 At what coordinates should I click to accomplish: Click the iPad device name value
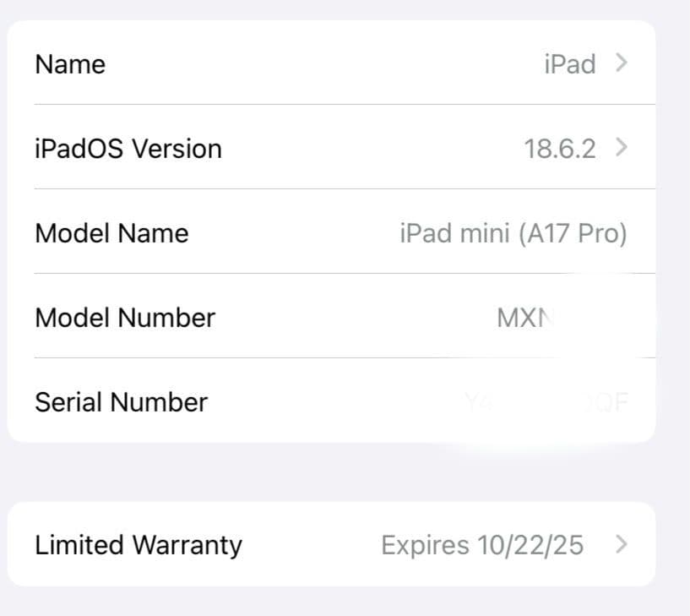(570, 63)
